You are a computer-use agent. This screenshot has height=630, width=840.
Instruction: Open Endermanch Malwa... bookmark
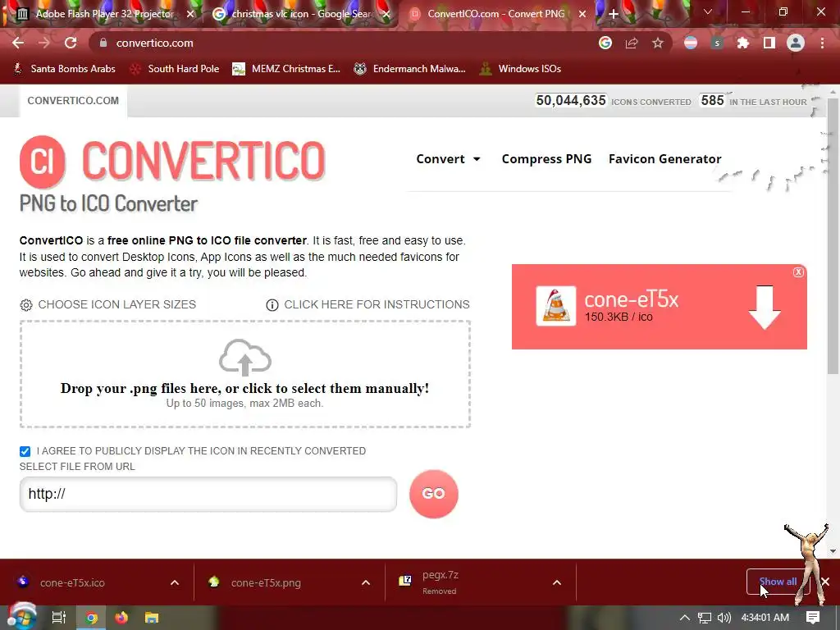(410, 69)
